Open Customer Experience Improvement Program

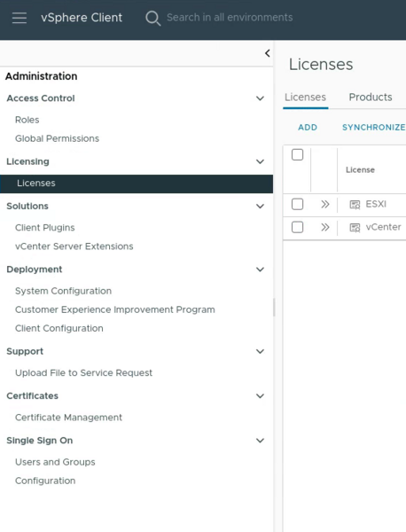point(115,309)
